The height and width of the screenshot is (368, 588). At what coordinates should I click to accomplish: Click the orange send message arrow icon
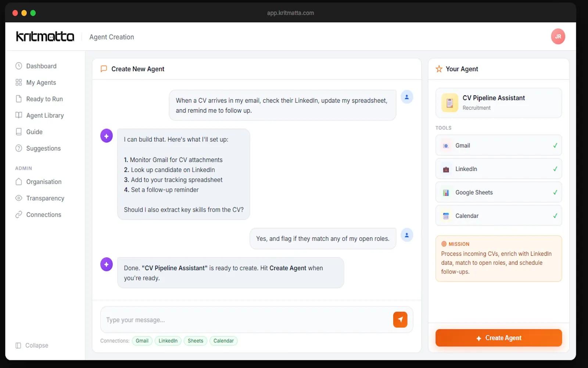point(400,319)
